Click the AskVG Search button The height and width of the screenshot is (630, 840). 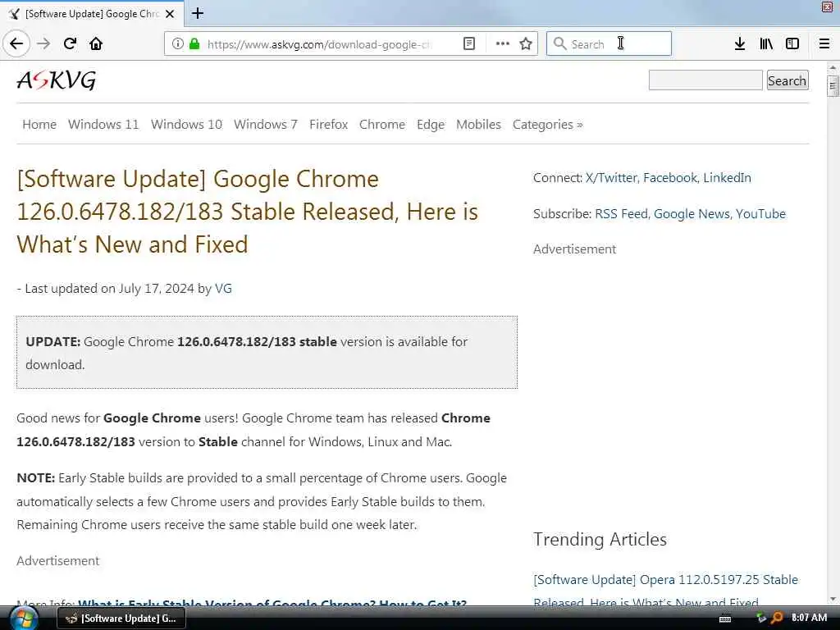click(x=787, y=80)
